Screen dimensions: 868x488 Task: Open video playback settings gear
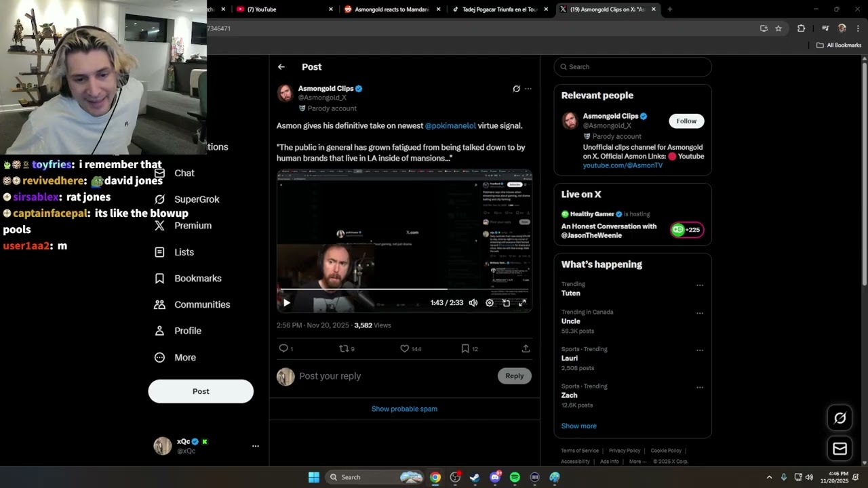(x=490, y=303)
